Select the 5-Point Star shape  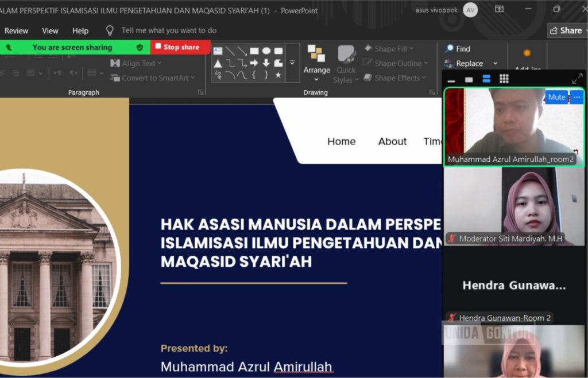278,75
